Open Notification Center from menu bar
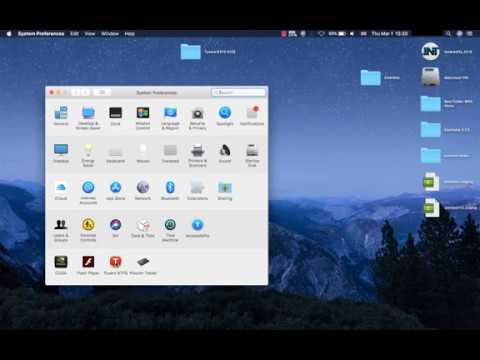The height and width of the screenshot is (360, 480). [470, 34]
